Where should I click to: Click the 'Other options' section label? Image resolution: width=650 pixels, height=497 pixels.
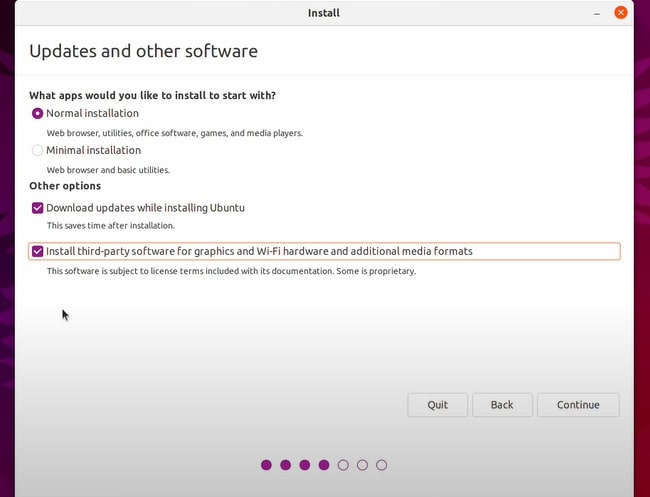point(65,186)
